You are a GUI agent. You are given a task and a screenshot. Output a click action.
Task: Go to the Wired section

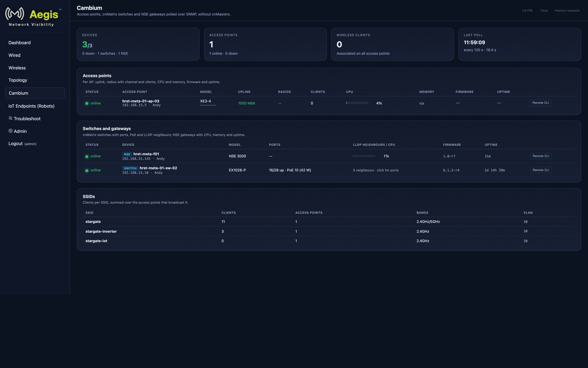[14, 55]
